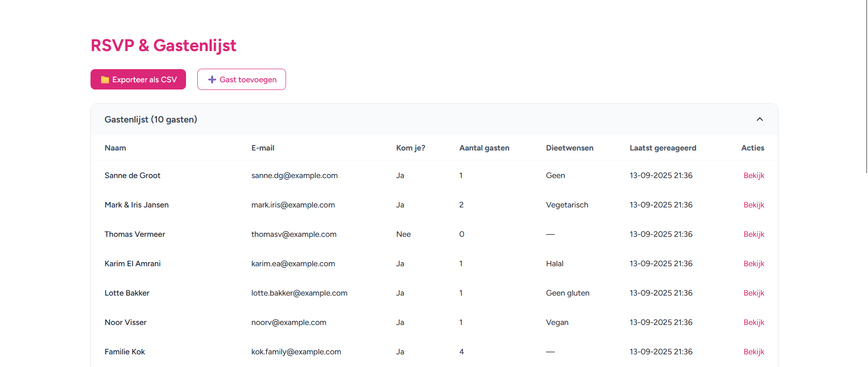View details of Thomas Vermeer via Bekijk
The image size is (868, 367).
point(754,234)
